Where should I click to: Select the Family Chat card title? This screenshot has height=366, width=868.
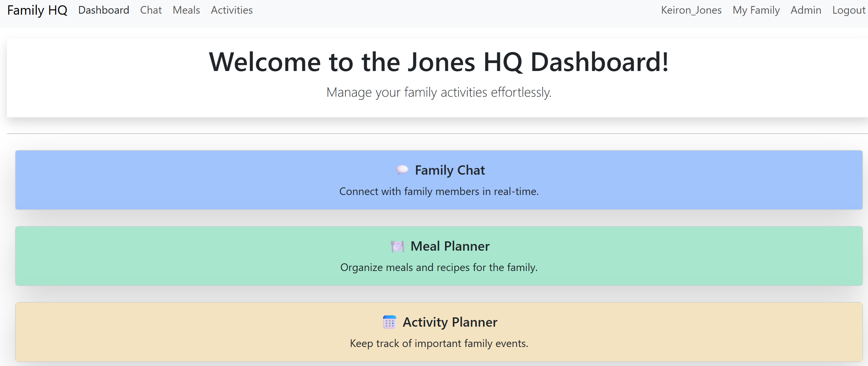coord(449,170)
